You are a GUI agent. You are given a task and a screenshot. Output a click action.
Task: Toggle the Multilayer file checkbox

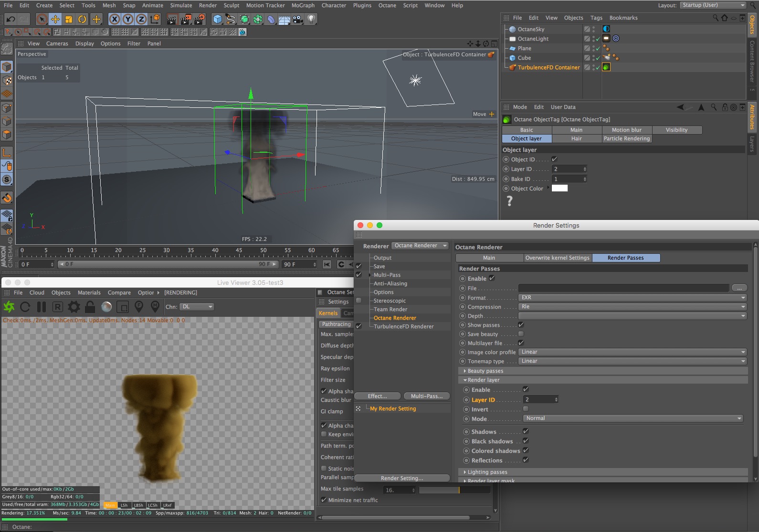pyautogui.click(x=521, y=343)
